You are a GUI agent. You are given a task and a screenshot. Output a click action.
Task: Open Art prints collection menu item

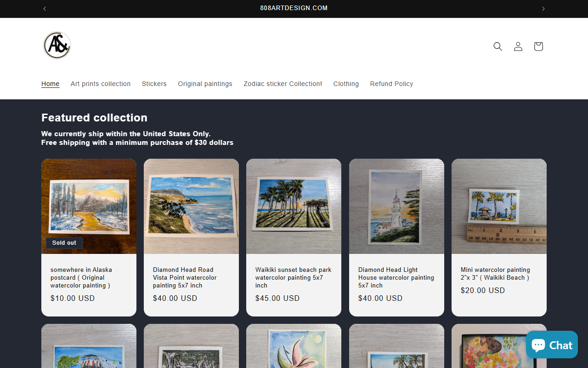click(101, 84)
